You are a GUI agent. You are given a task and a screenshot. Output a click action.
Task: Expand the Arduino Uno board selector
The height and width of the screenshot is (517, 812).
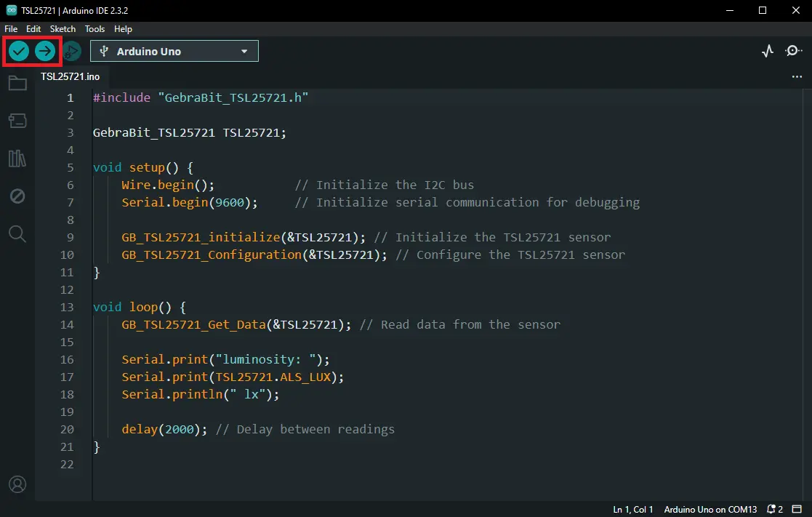(x=174, y=52)
